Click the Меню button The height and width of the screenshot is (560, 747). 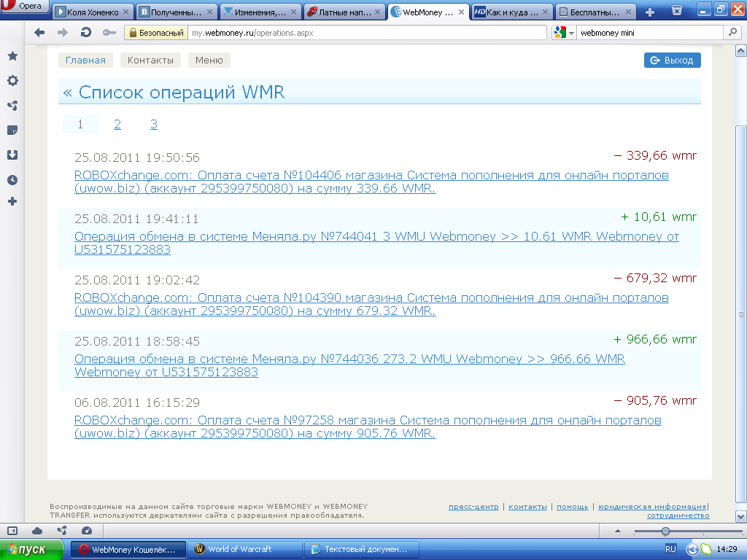[x=209, y=61]
